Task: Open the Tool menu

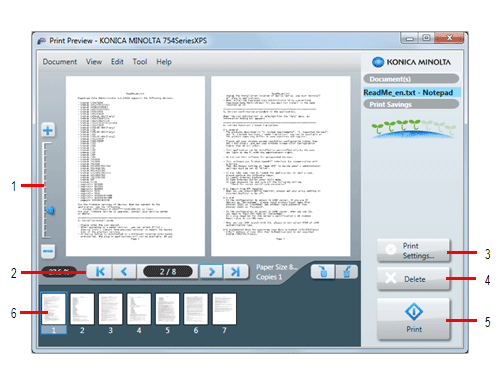Action: click(140, 62)
